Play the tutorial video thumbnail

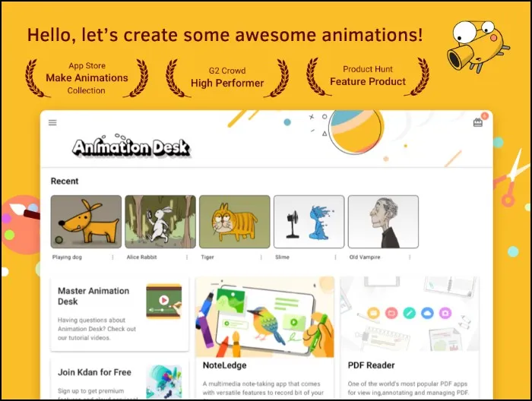164,301
